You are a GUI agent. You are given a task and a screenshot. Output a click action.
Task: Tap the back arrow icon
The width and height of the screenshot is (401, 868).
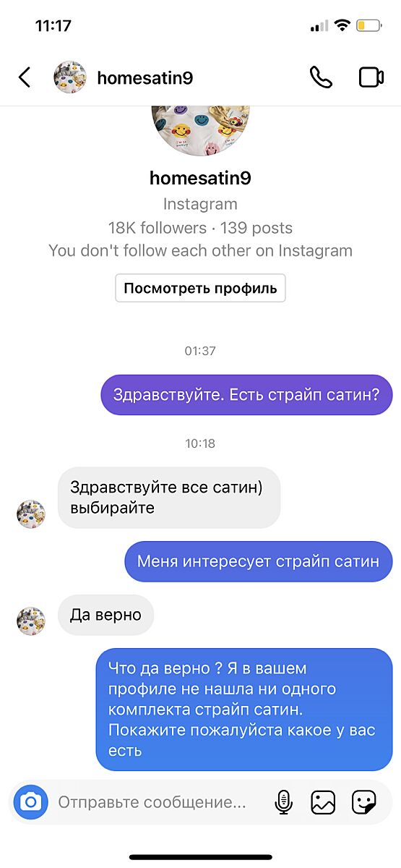click(x=25, y=77)
